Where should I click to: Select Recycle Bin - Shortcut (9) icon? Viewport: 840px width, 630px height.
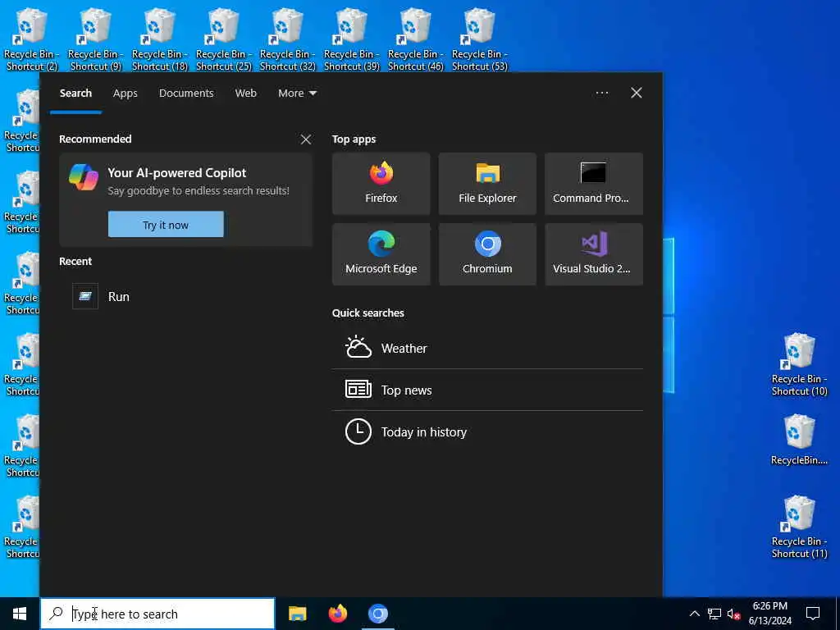95,39
